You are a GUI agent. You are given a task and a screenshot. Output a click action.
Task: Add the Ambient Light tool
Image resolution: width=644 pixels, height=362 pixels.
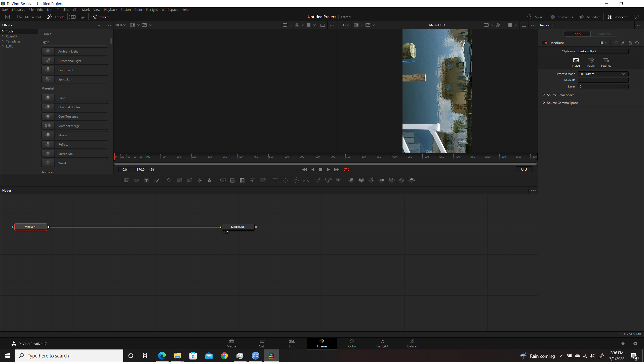point(75,51)
